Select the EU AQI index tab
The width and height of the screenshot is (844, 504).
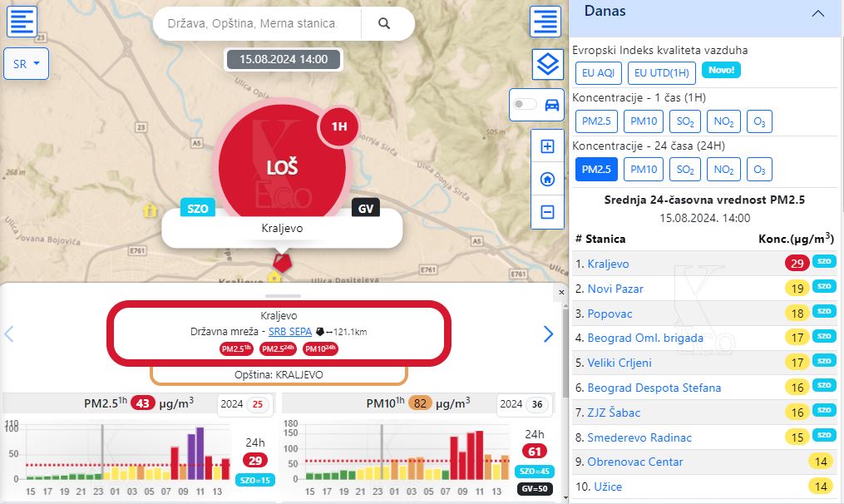tap(598, 73)
